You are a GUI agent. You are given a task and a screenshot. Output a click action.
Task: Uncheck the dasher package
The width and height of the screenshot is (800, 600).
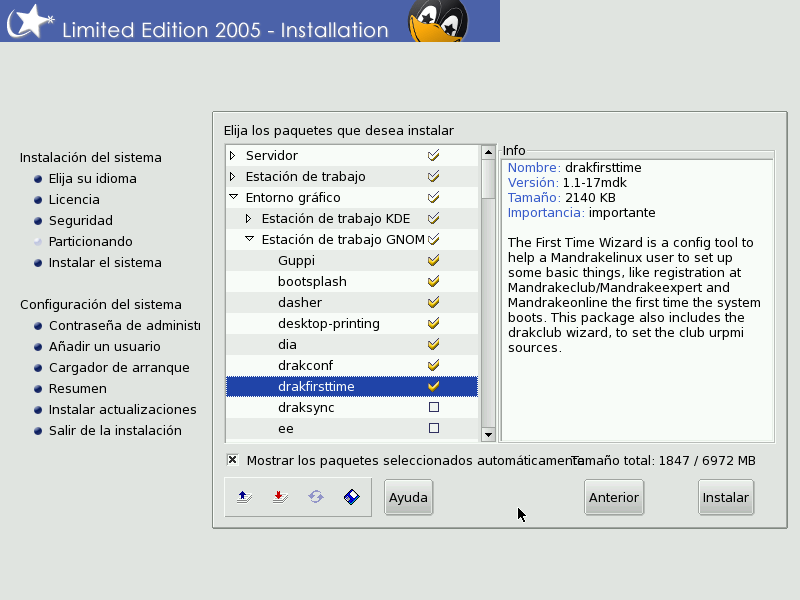[434, 302]
